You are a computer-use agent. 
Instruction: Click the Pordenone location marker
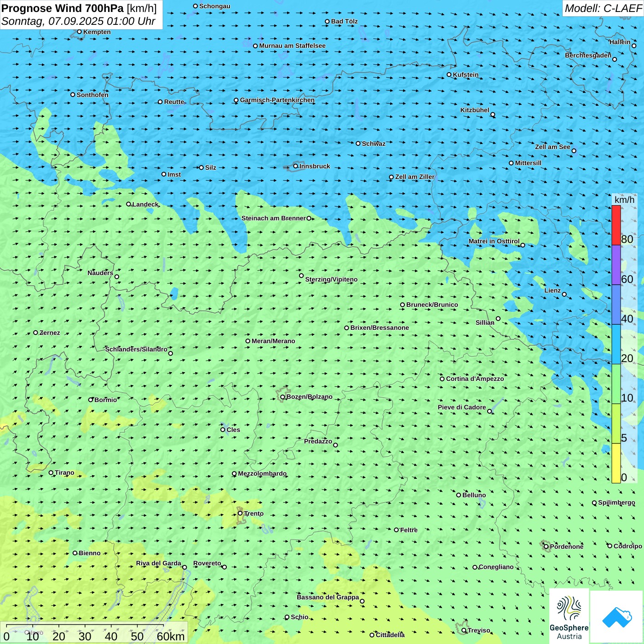click(x=546, y=546)
